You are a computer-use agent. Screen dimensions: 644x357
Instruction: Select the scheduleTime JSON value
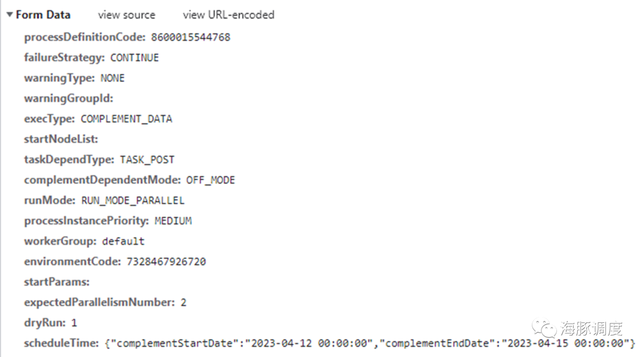point(370,343)
